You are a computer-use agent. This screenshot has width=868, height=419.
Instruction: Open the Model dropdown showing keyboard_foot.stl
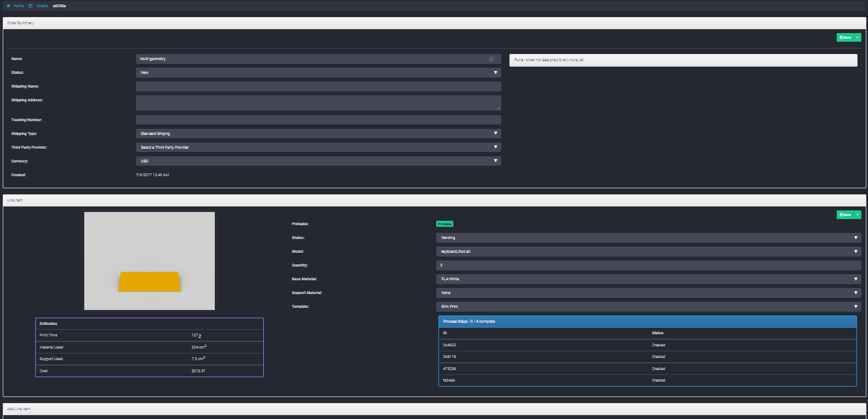click(648, 252)
